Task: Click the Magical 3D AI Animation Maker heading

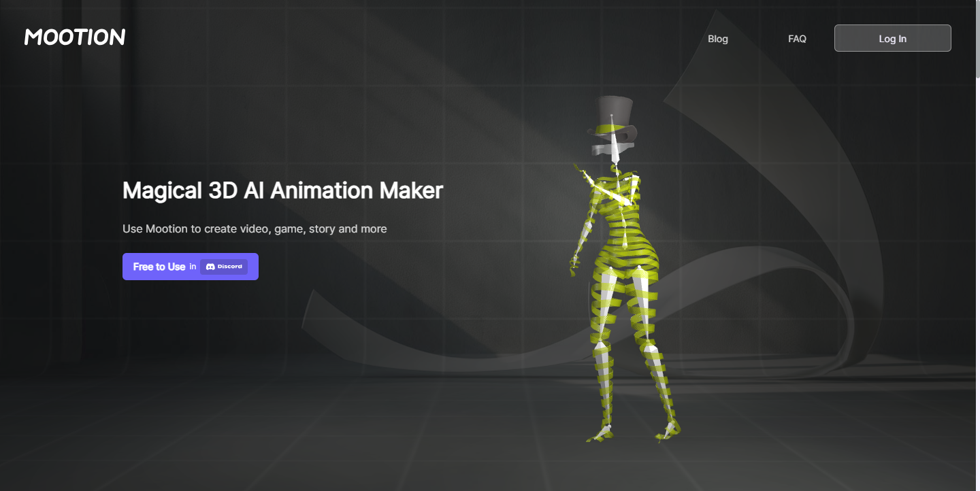Action: click(282, 190)
